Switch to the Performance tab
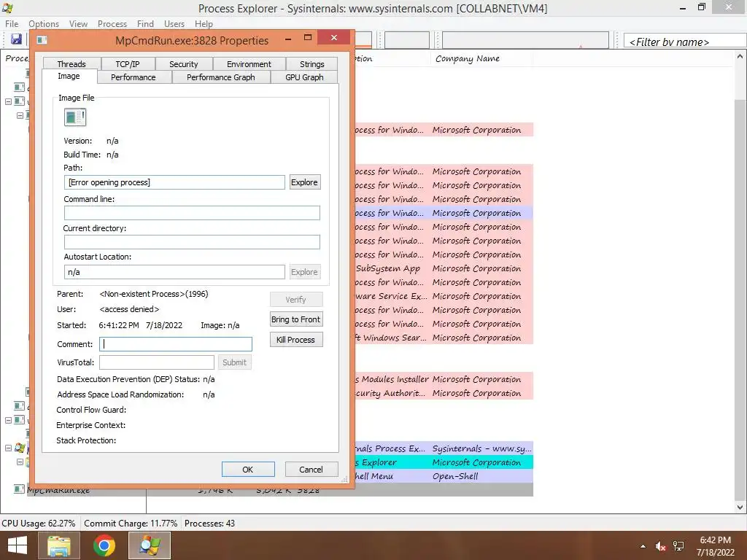The image size is (747, 560). (x=133, y=77)
